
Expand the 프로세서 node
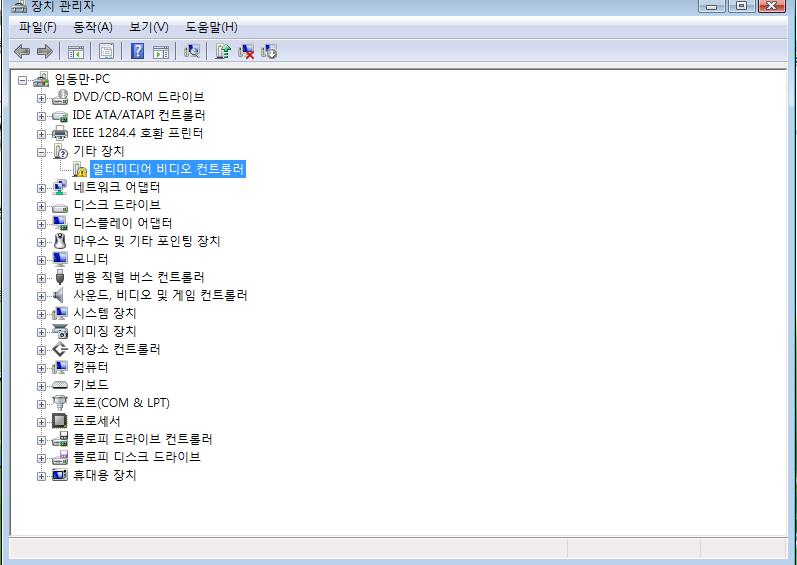tap(41, 422)
